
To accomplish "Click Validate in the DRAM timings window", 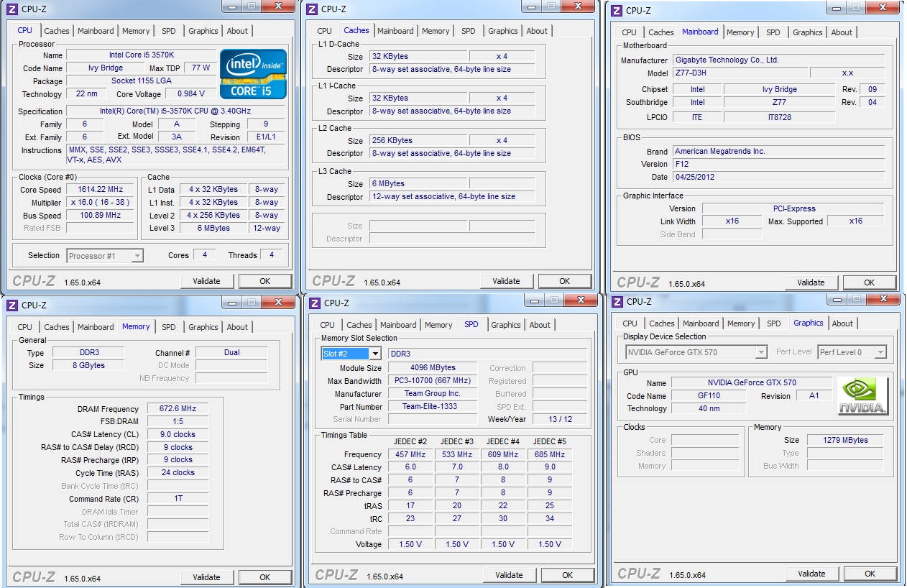I will 207,577.
